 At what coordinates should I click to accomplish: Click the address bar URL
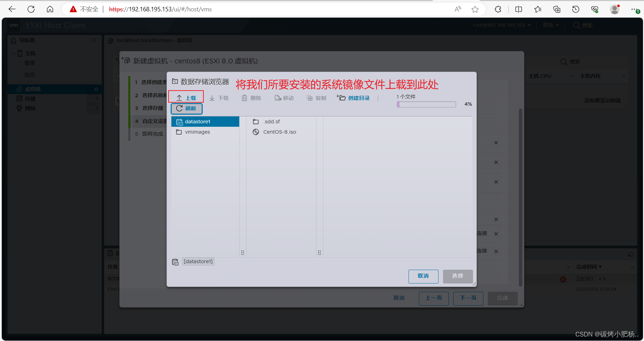click(x=160, y=9)
